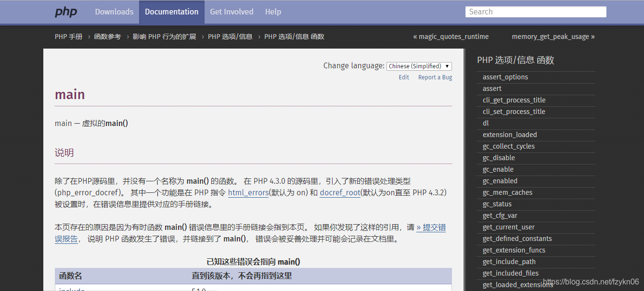Click the table caption 已知这些错误会指向 main()
644x291 pixels.
pos(253,262)
